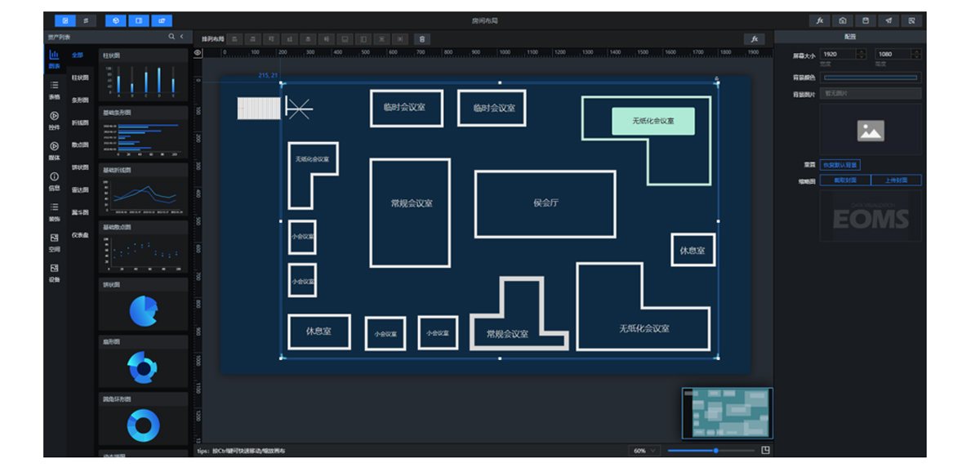
Task: Select the 柱状图 chart type tab
Action: pos(79,78)
